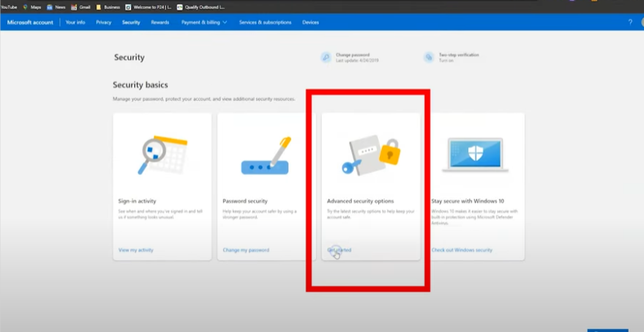Open Services & subscriptions page
The height and width of the screenshot is (332, 644).
[x=265, y=23]
